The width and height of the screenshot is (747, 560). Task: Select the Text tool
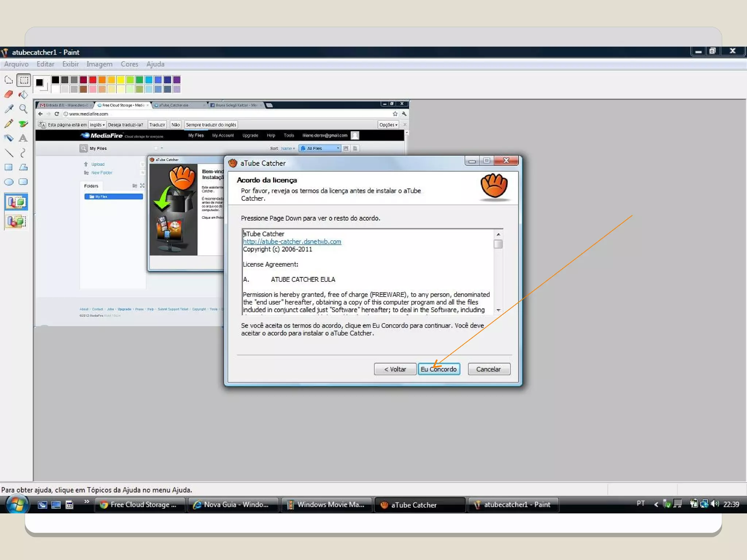(x=23, y=138)
